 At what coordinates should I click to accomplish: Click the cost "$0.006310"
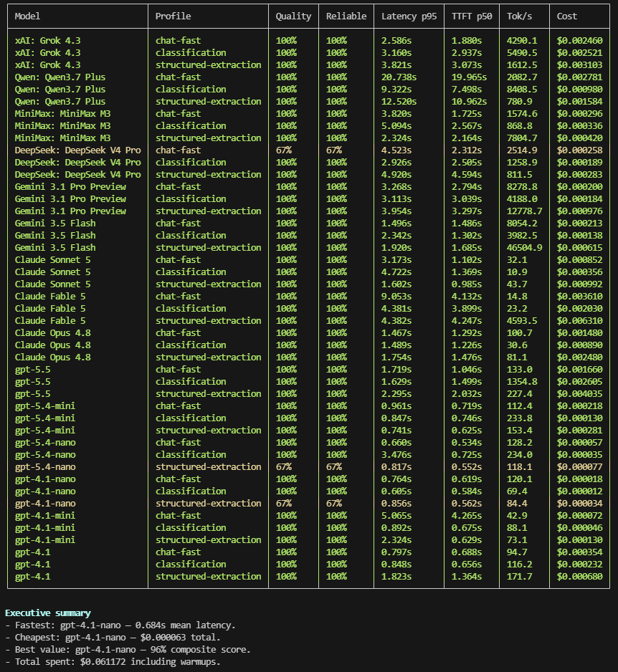(579, 320)
